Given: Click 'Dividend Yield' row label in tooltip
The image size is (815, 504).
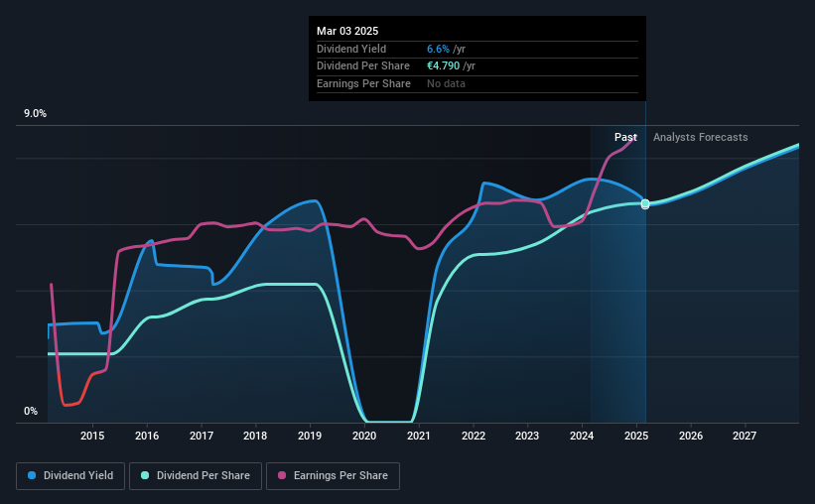Looking at the screenshot, I should click(x=351, y=49).
